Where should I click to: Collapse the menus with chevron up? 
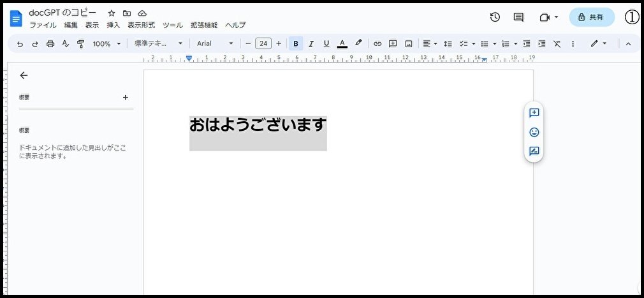click(628, 43)
